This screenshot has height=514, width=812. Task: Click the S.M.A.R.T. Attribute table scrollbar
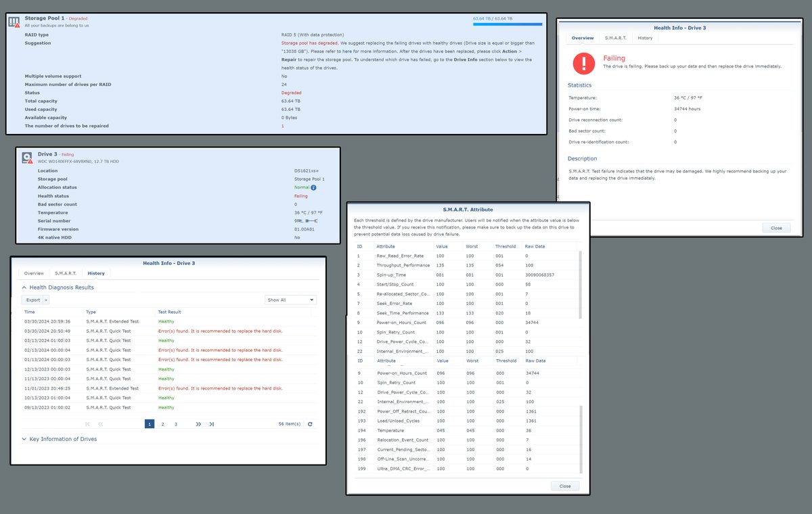pyautogui.click(x=580, y=284)
